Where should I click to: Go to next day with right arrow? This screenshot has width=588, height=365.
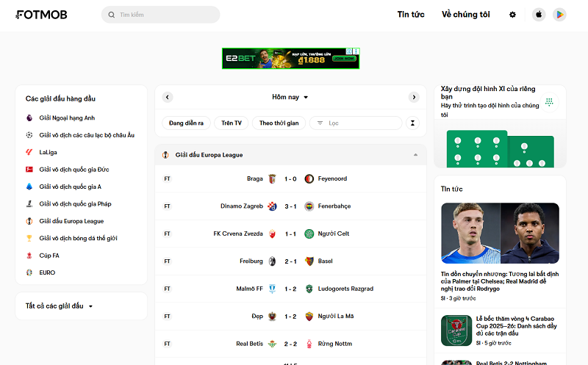point(414,97)
